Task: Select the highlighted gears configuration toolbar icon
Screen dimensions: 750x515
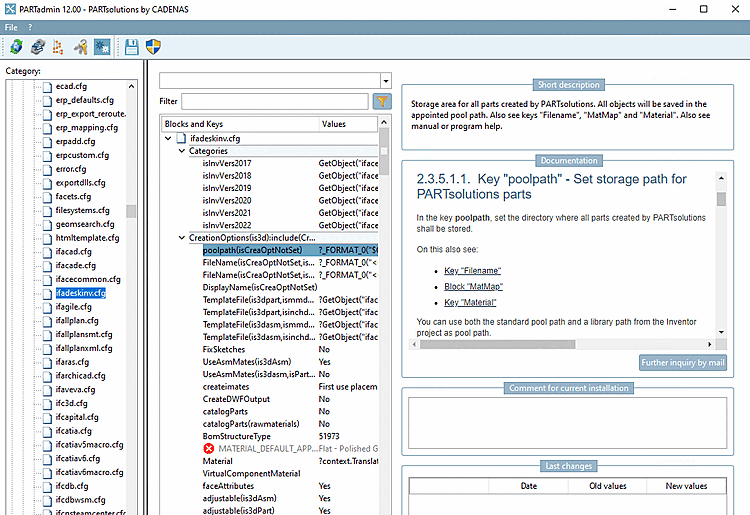Action: 102,46
